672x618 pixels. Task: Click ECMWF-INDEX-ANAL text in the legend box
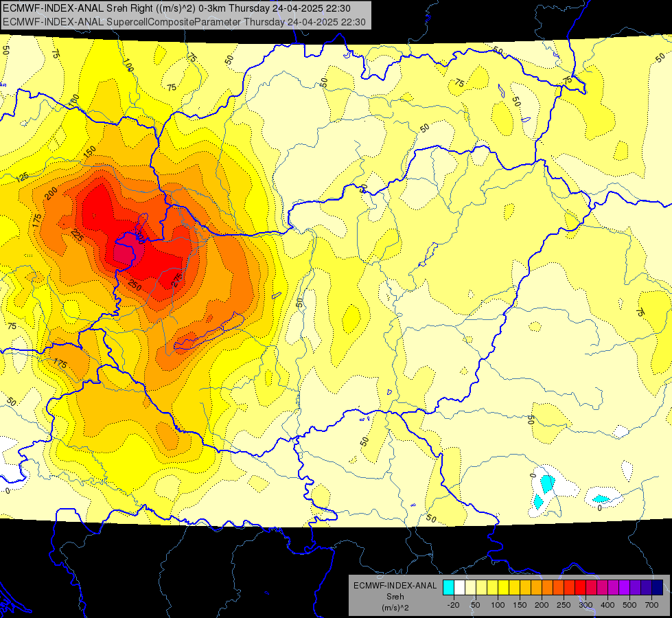point(395,586)
